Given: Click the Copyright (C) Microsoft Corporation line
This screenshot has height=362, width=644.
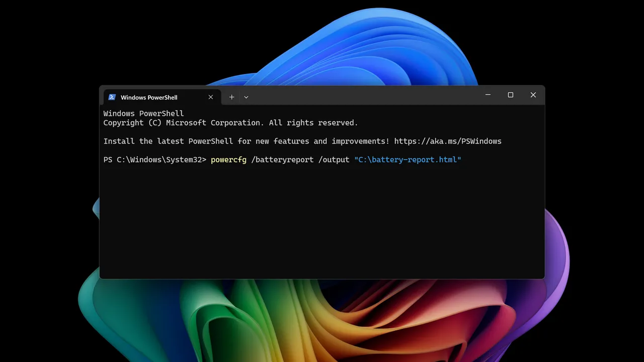Looking at the screenshot, I should point(231,123).
